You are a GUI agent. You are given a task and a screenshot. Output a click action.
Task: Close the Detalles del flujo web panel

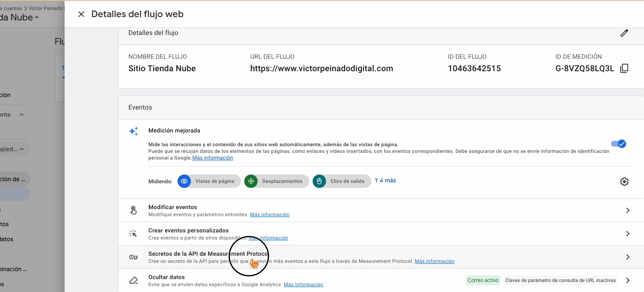click(x=81, y=14)
